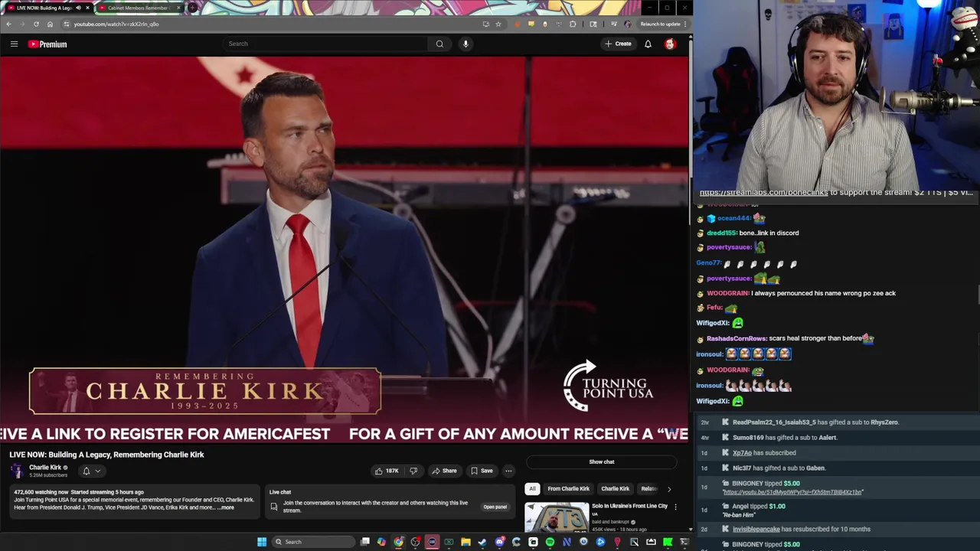Close the Cabinet Members Remember tab
The height and width of the screenshot is (551, 980).
(179, 8)
